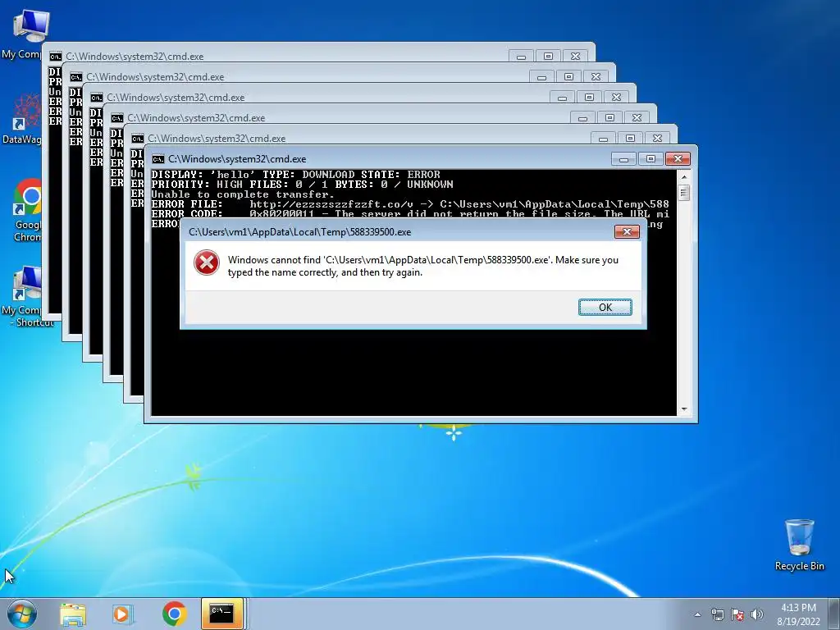Click the scrollbar thumb in front cmd window
Screen dimensions: 840x630
point(683,192)
